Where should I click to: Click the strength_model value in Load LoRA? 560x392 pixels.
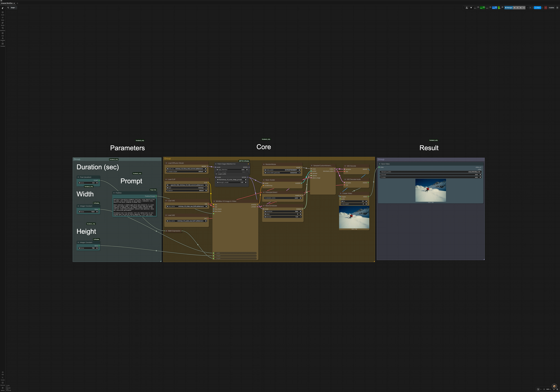[232, 182]
